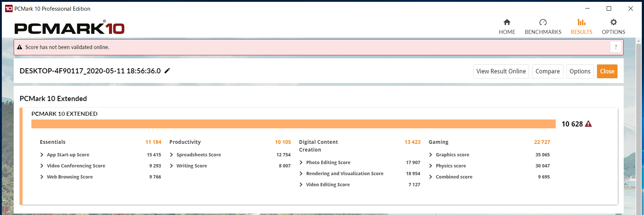Click Web Browsing value 9 766
Viewport: 644px width, 215px height.
point(155,177)
